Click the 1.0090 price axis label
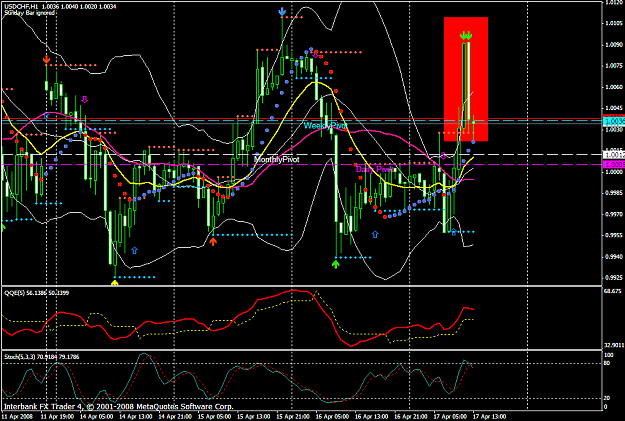 (x=614, y=45)
